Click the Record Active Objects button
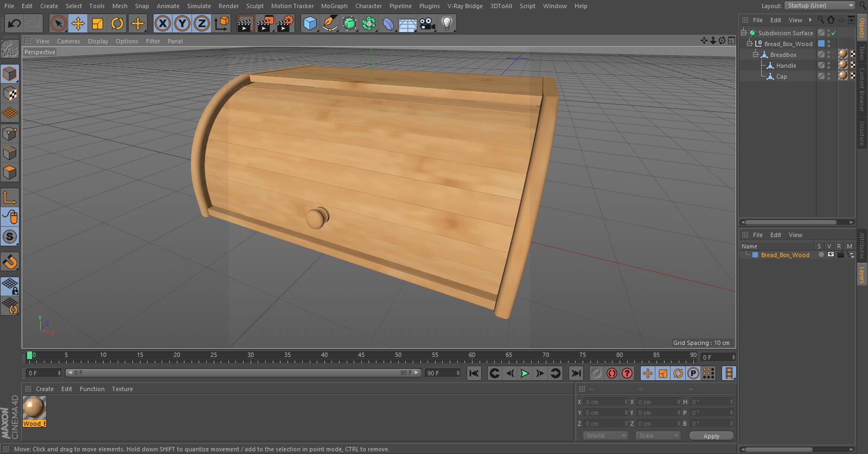 click(597, 373)
